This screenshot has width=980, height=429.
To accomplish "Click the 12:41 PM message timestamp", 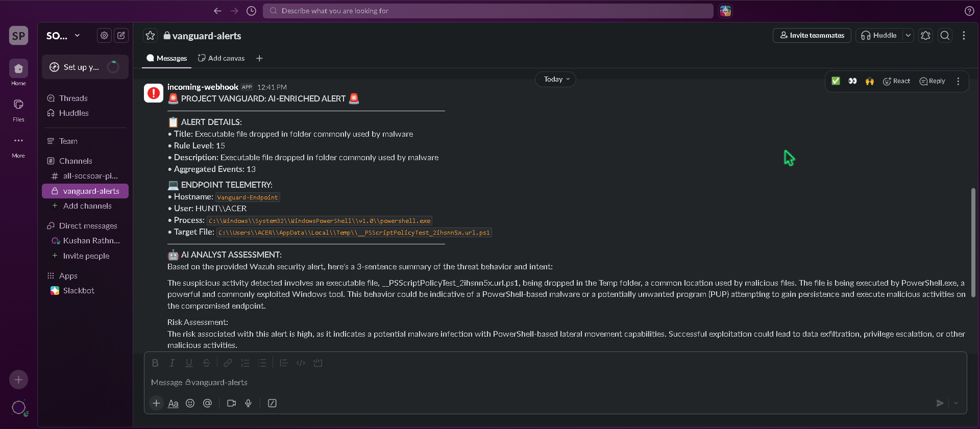I will tap(272, 87).
